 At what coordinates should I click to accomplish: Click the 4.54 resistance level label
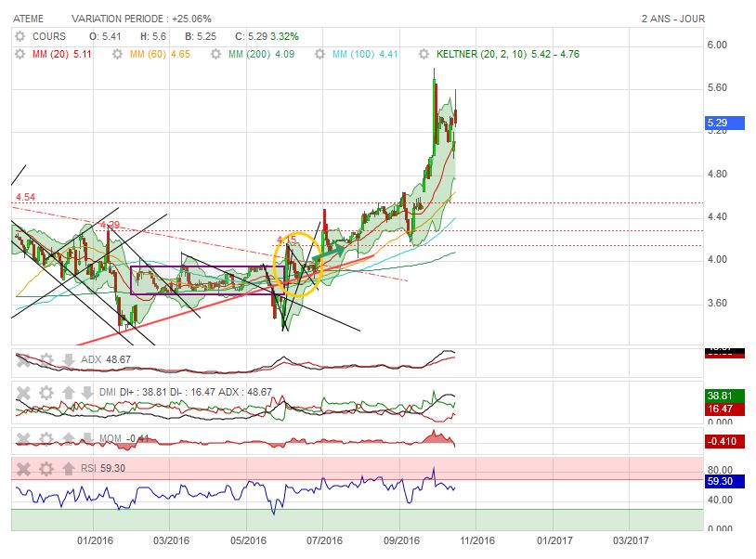click(25, 197)
